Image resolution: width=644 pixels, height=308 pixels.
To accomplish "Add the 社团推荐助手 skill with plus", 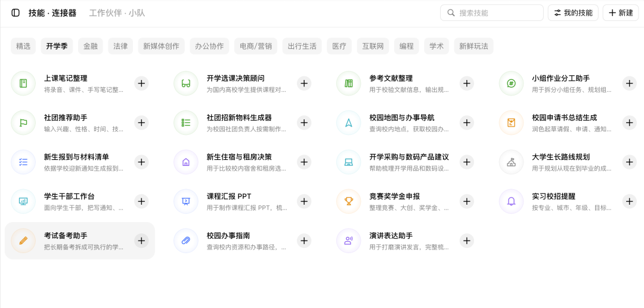I will coord(141,122).
